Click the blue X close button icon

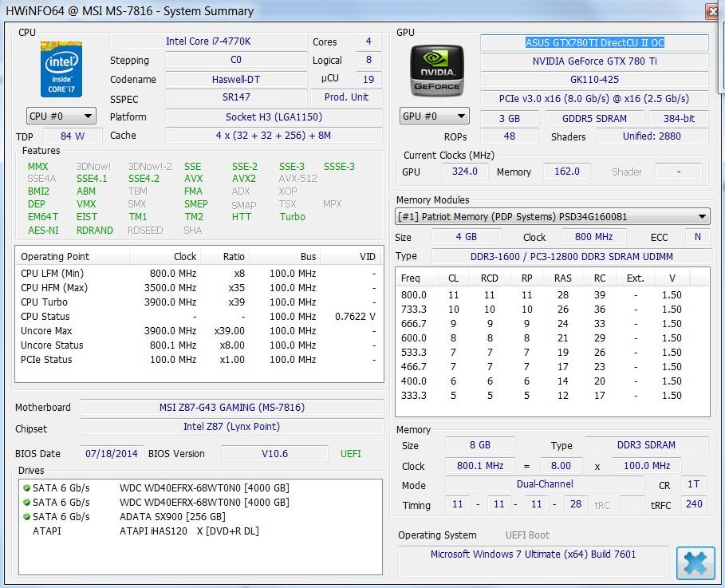695,562
